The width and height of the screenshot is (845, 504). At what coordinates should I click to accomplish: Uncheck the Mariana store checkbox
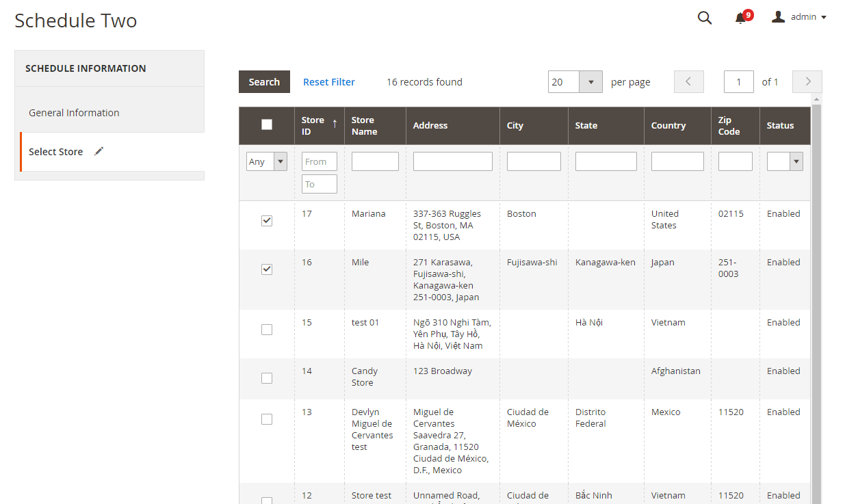(x=267, y=221)
